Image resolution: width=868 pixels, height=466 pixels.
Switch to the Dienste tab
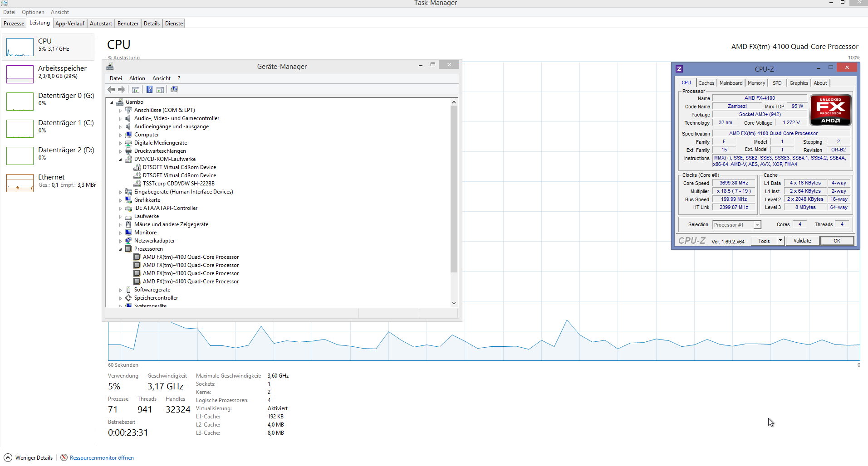[x=174, y=24]
